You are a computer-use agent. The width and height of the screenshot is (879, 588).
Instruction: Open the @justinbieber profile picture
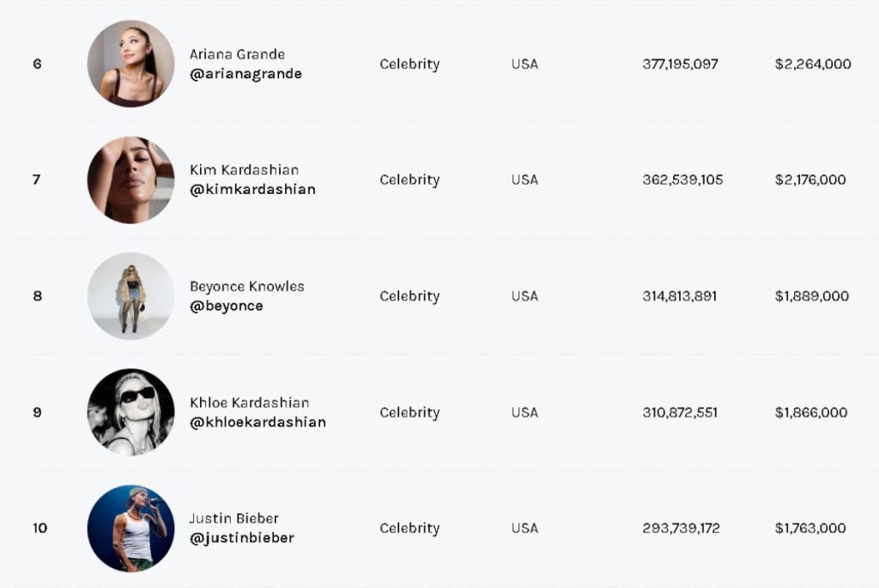pos(130,528)
